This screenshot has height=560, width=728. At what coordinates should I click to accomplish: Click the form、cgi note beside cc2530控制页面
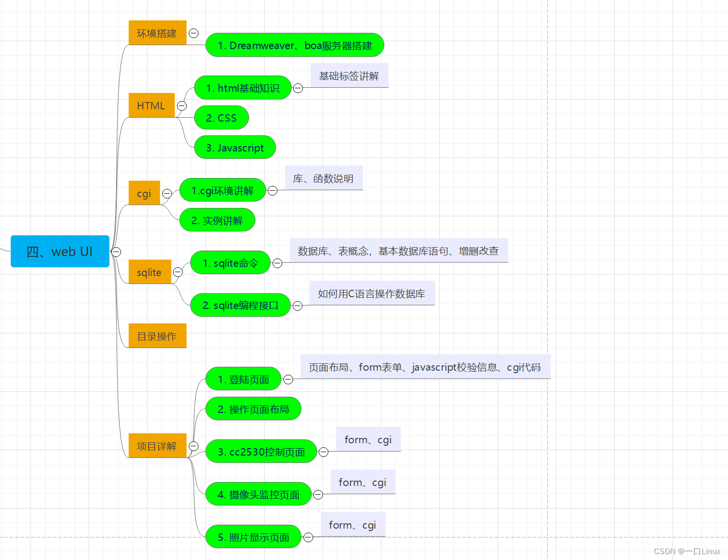(368, 439)
